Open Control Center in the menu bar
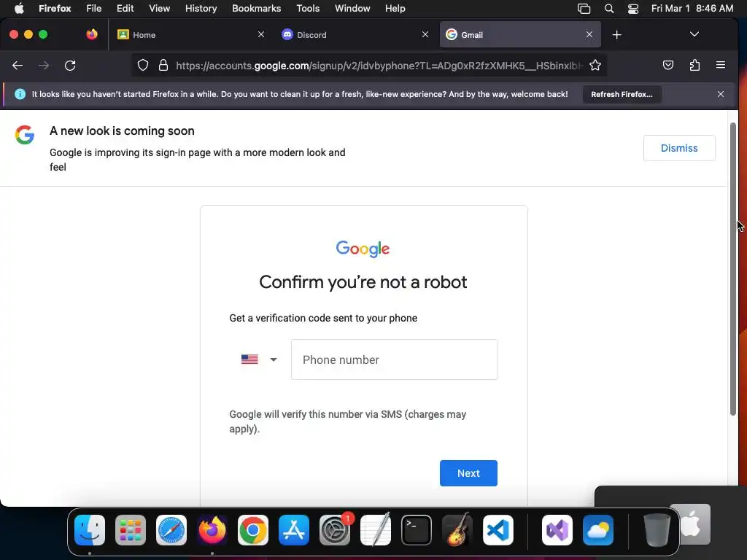The image size is (747, 560). click(633, 9)
